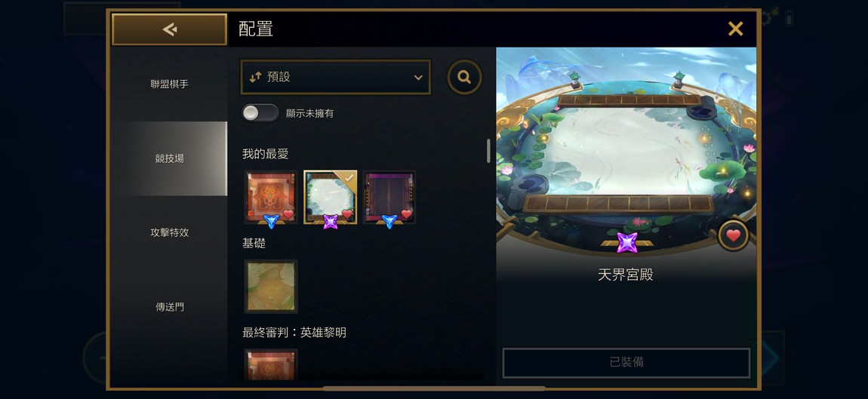Click checkmark on selected 天界宮殿 thumbnail
The image size is (868, 399).
point(349,178)
